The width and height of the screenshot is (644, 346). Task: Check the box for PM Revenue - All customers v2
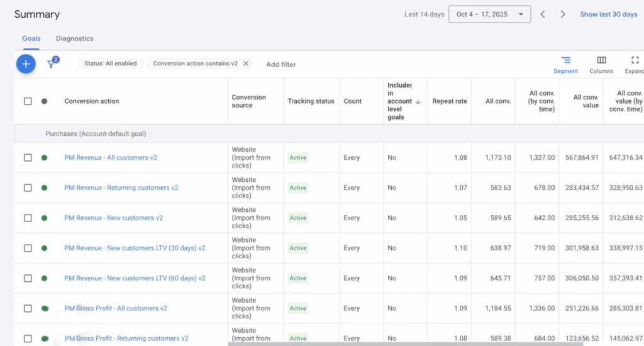(x=28, y=158)
